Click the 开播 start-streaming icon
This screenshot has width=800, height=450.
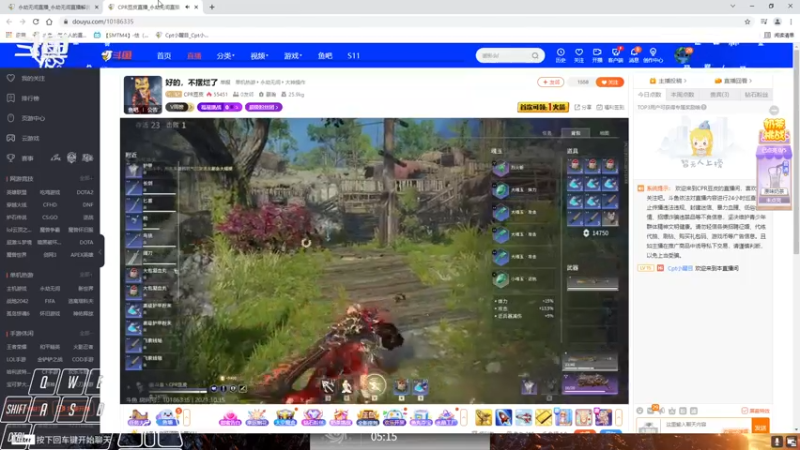(597, 55)
